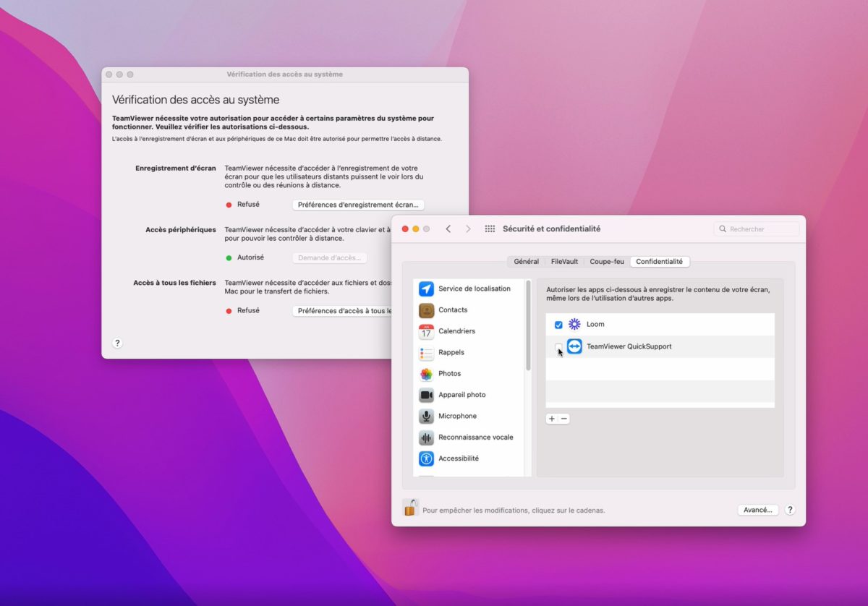Screen dimensions: 868x606
Task: Open Préférences d'enregistrement écran button
Action: pos(358,205)
